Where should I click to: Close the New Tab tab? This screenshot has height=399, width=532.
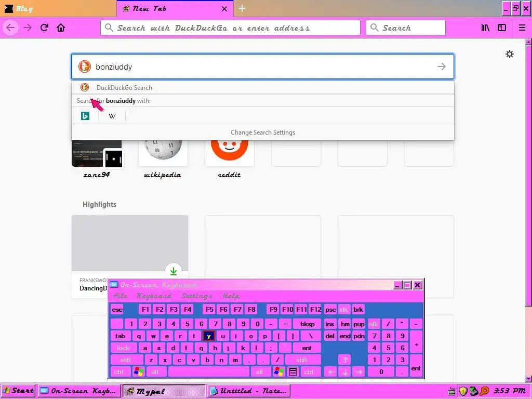tap(224, 9)
